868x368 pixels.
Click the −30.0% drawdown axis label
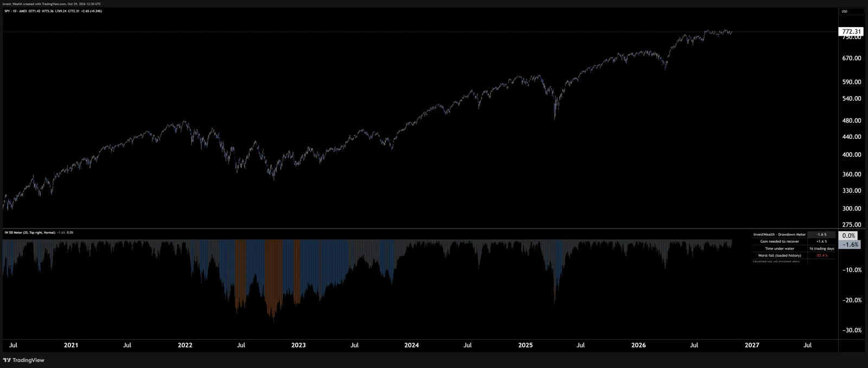click(x=852, y=330)
